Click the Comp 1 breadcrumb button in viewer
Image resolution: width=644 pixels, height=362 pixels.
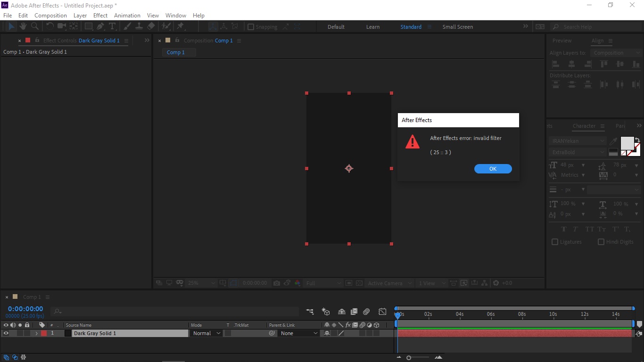(x=179, y=52)
